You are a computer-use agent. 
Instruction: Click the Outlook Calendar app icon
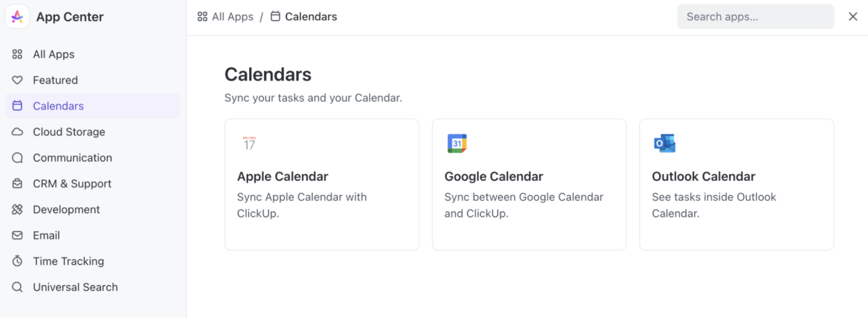pyautogui.click(x=665, y=143)
